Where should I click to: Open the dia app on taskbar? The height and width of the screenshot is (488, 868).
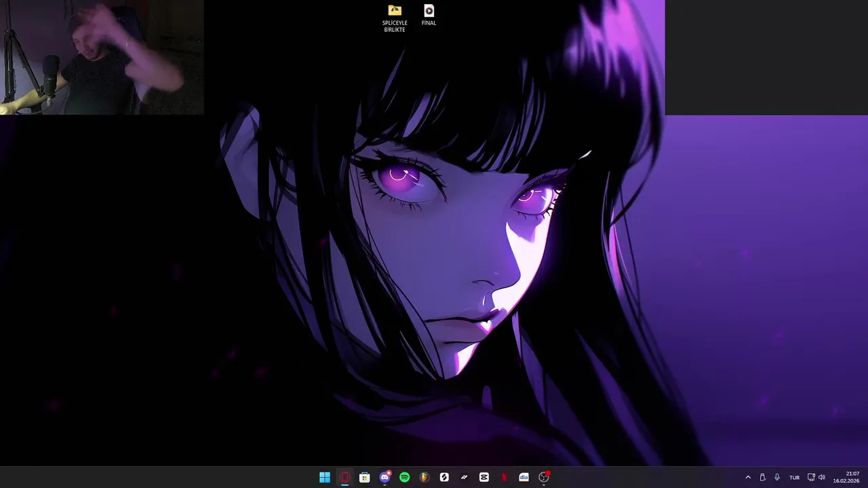point(524,477)
